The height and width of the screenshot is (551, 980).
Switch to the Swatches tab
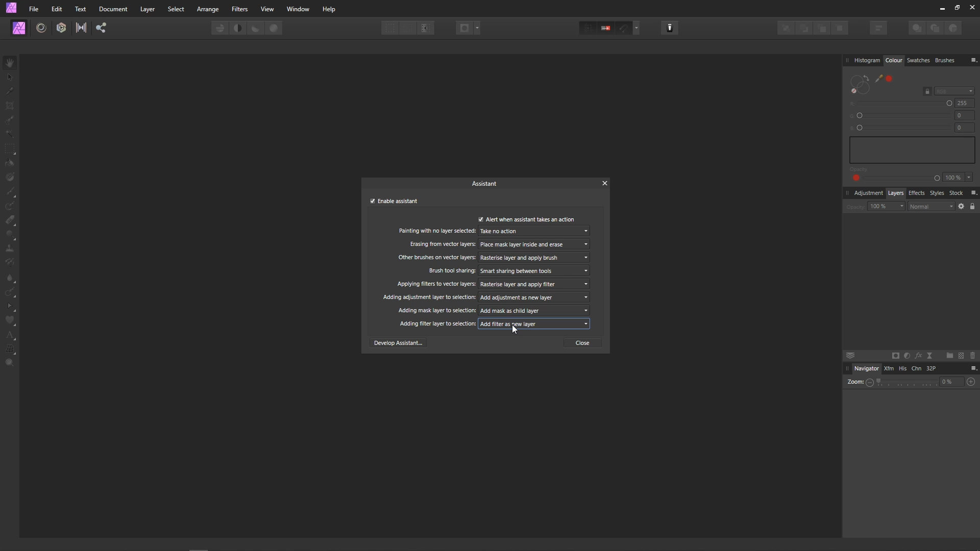(918, 60)
